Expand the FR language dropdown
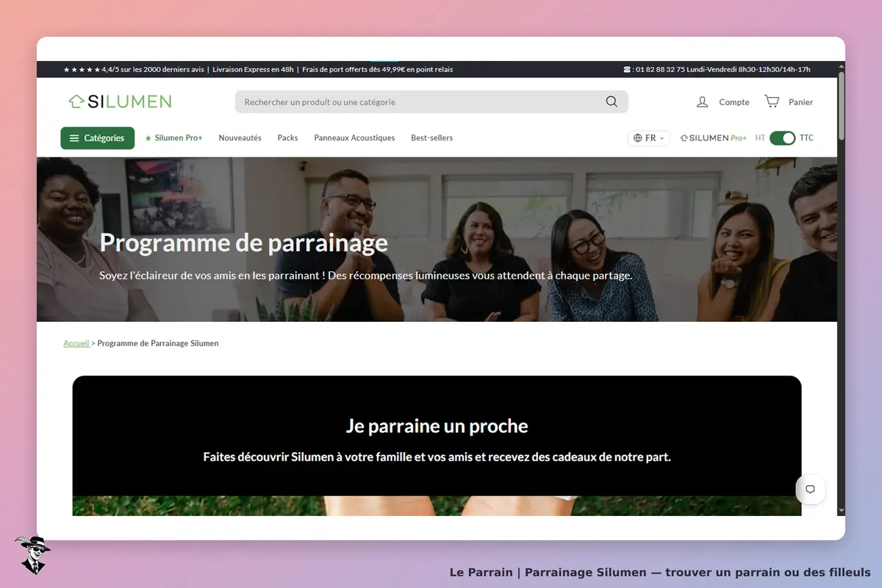 [649, 138]
